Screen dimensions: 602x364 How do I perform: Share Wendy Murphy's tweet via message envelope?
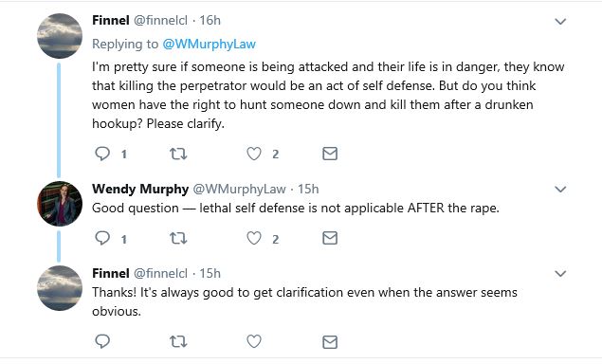330,238
